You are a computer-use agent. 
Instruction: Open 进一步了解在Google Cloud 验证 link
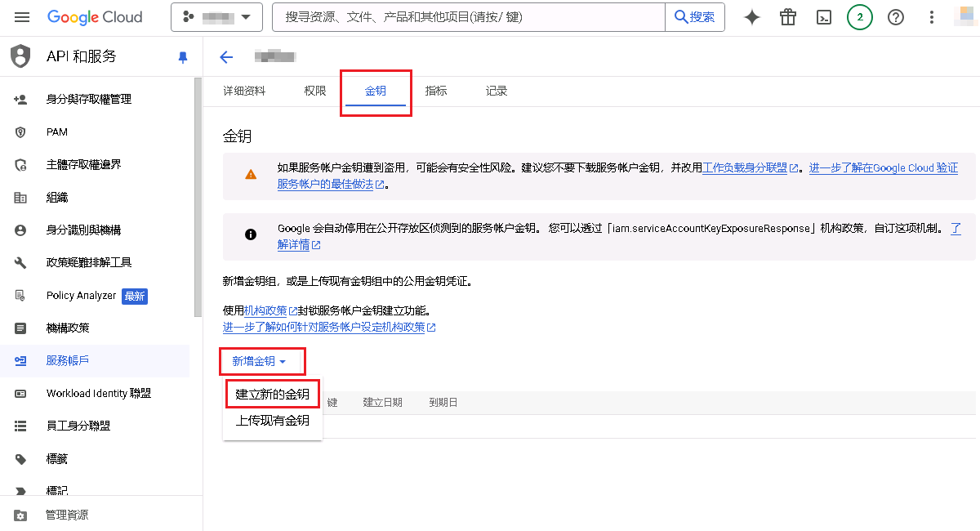coord(884,167)
